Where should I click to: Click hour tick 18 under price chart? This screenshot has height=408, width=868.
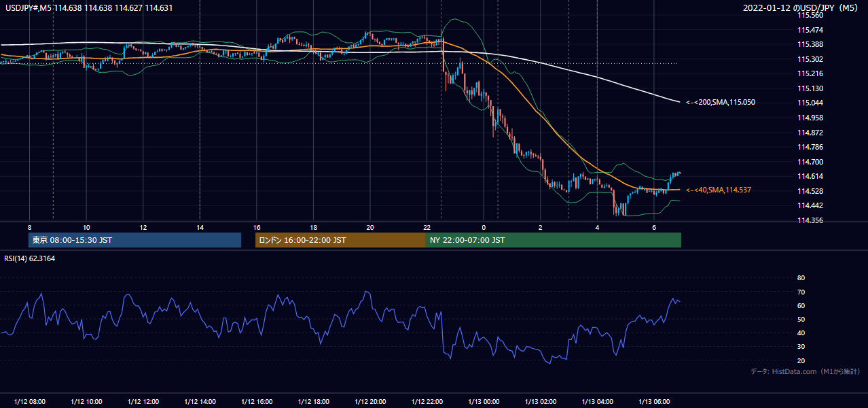pos(313,227)
